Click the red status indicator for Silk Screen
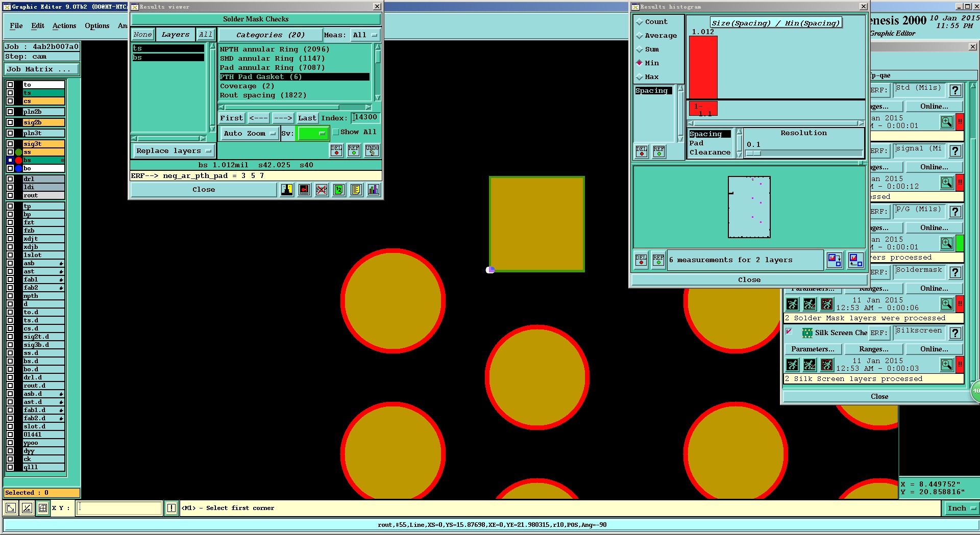Image resolution: width=980 pixels, height=535 pixels. pos(960,365)
